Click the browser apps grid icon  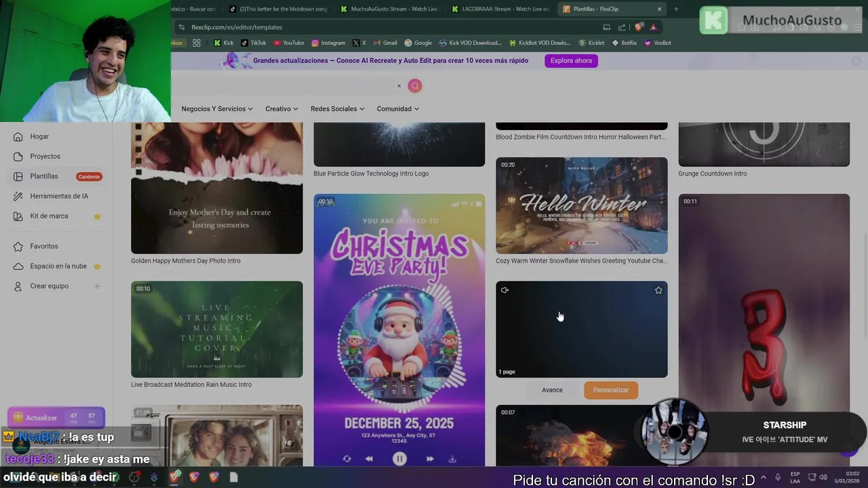(196, 43)
